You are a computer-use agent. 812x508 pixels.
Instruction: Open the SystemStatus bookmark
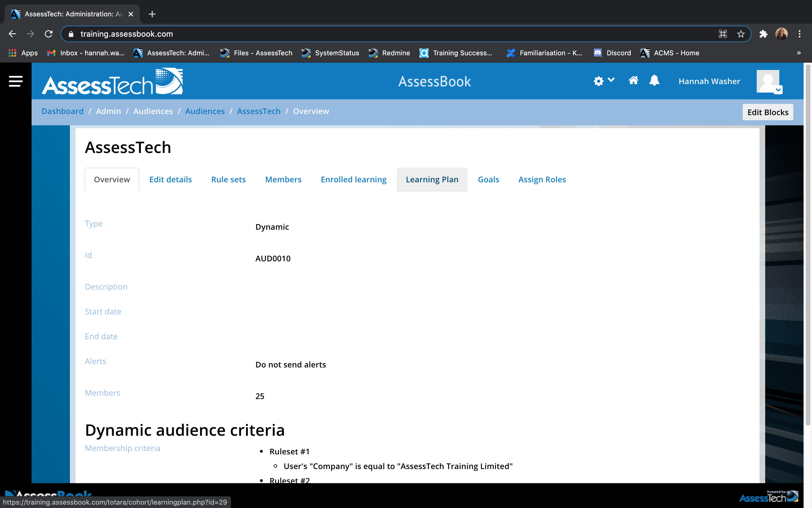coord(330,53)
